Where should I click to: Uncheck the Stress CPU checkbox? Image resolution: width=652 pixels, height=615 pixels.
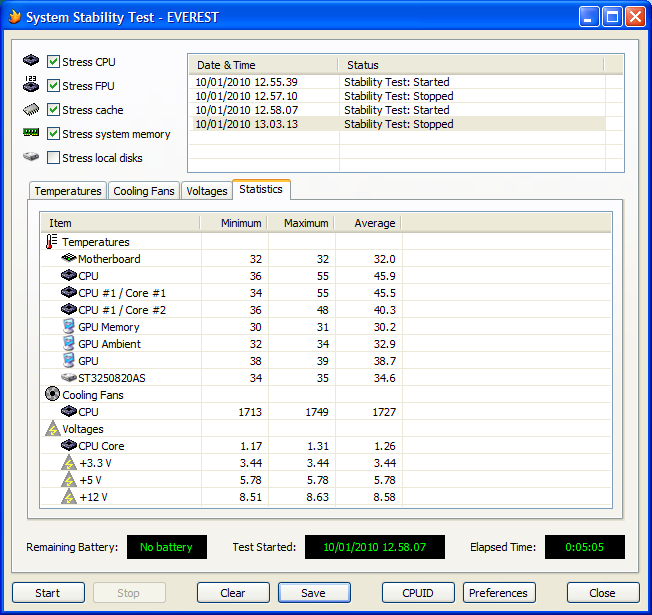(53, 62)
